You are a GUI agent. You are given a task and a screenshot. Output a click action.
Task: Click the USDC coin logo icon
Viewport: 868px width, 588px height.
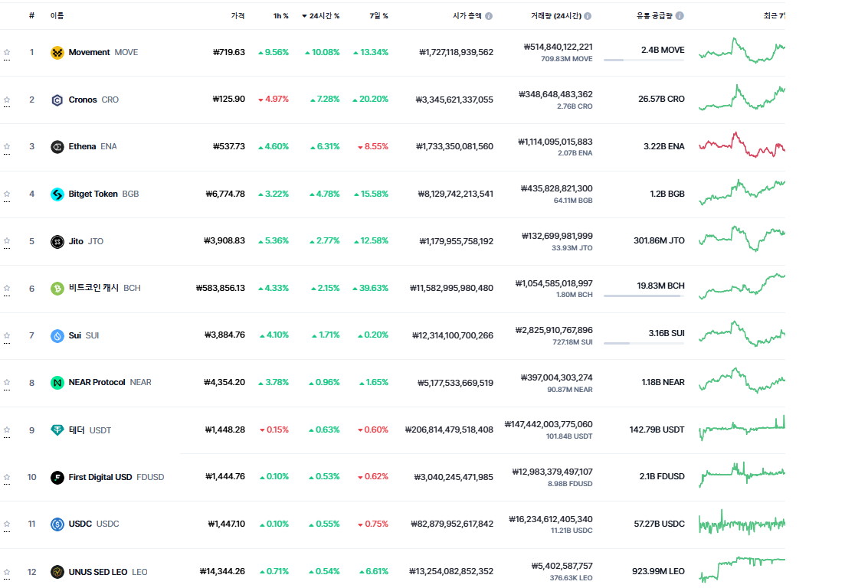pyautogui.click(x=57, y=524)
